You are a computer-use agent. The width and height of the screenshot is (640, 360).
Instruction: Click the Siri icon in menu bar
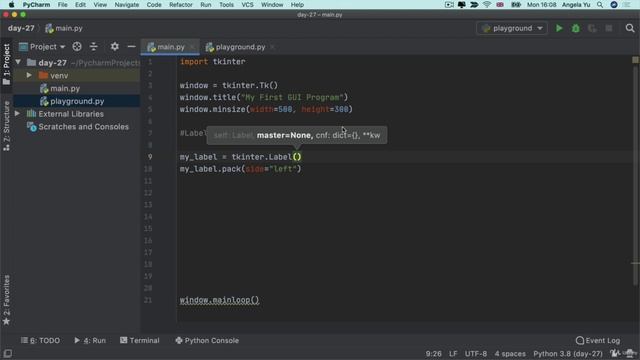click(x=614, y=5)
